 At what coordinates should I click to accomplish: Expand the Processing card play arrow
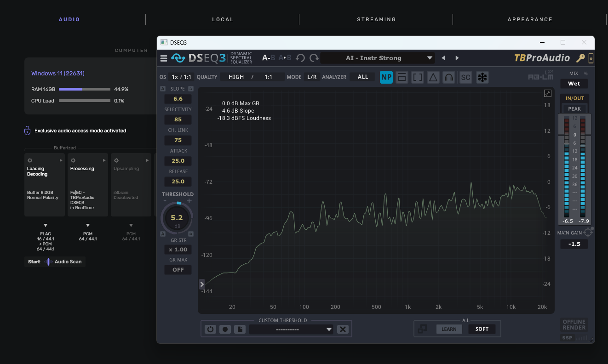pyautogui.click(x=104, y=160)
